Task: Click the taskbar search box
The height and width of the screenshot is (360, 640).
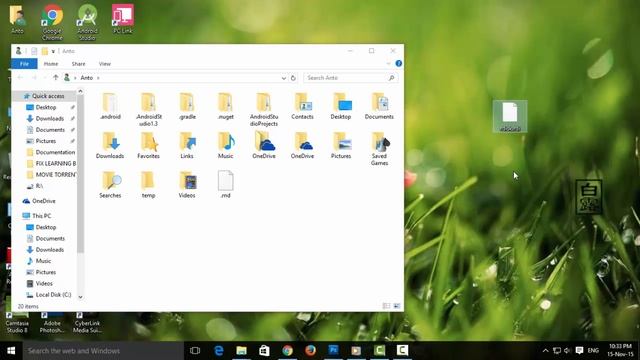Action: 103,351
